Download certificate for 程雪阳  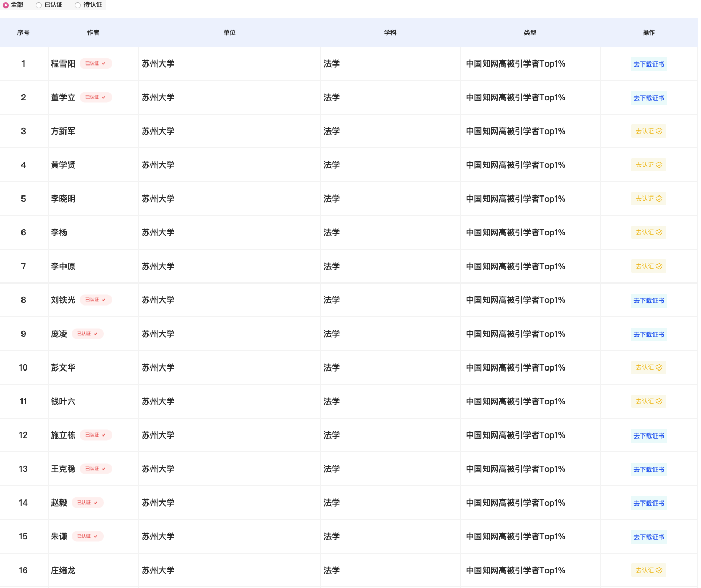[648, 64]
